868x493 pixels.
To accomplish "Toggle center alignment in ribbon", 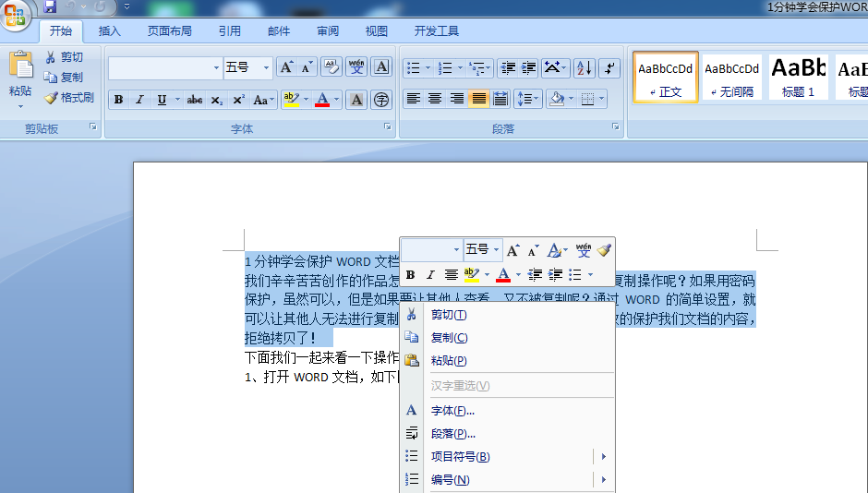I will [435, 99].
